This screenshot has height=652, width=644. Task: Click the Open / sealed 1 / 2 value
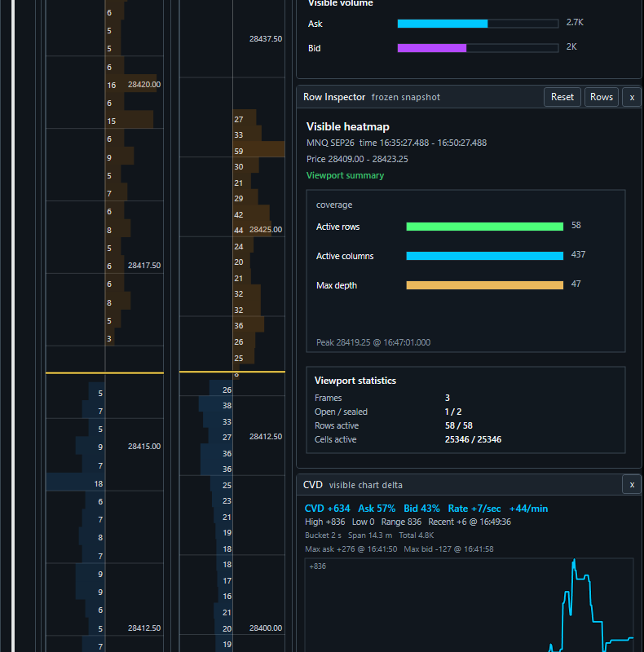(453, 412)
